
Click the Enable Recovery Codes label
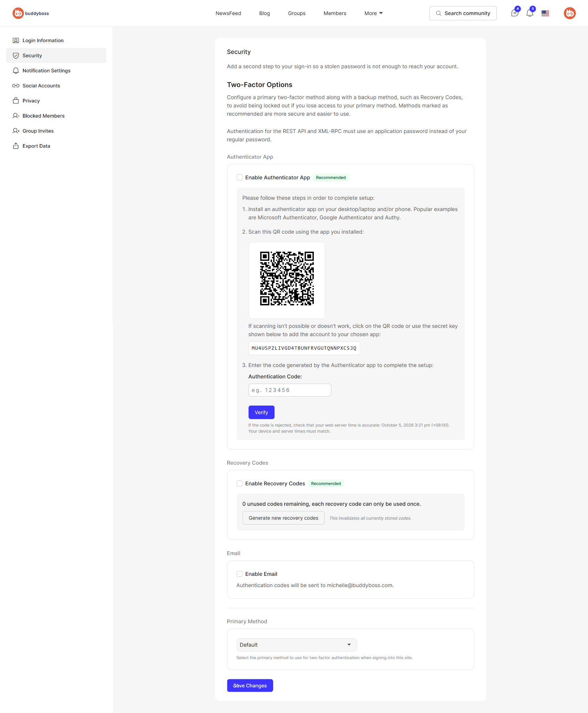(275, 484)
